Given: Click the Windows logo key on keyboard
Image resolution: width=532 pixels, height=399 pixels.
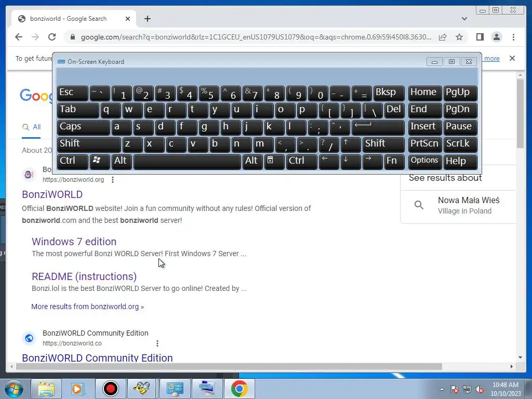Looking at the screenshot, I should click(x=100, y=162).
